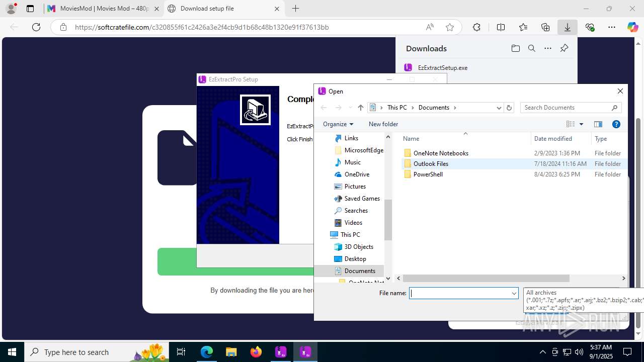Open Firefox from the taskbar
The width and height of the screenshot is (644, 362).
coord(256,352)
